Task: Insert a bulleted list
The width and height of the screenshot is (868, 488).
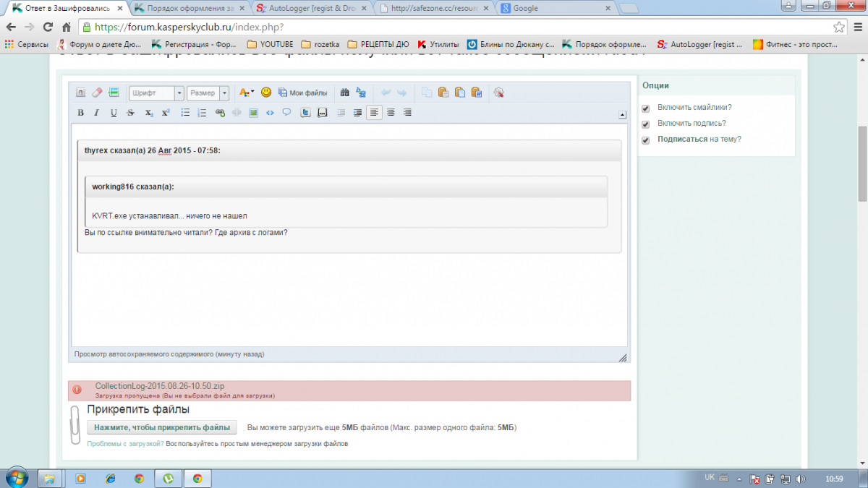Action: tap(185, 113)
